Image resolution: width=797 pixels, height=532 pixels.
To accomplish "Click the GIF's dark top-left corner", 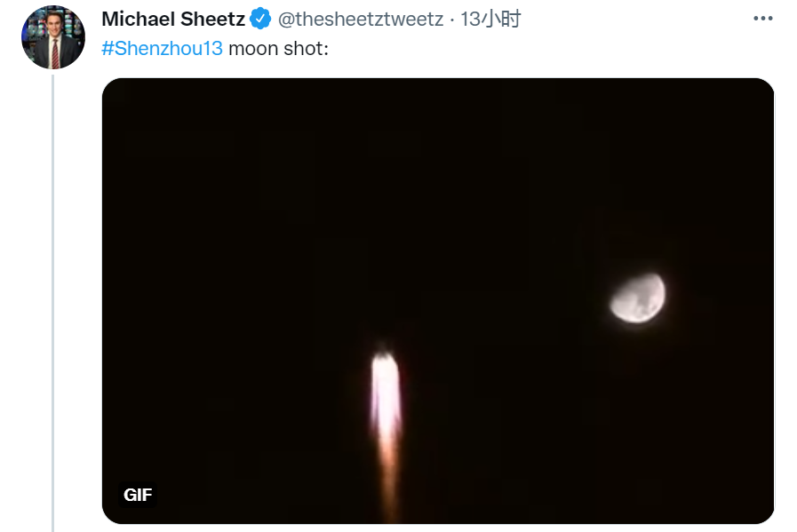I will 124,98.
